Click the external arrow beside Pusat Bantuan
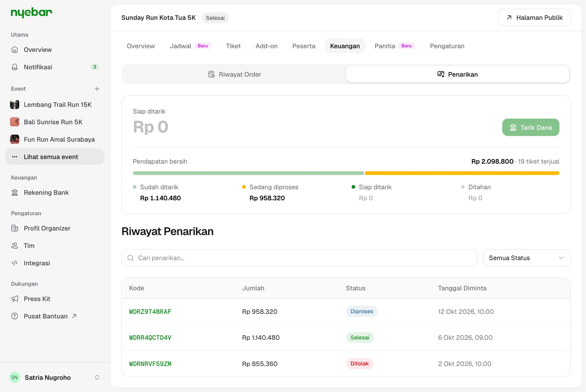The width and height of the screenshot is (586, 392). pyautogui.click(x=74, y=316)
